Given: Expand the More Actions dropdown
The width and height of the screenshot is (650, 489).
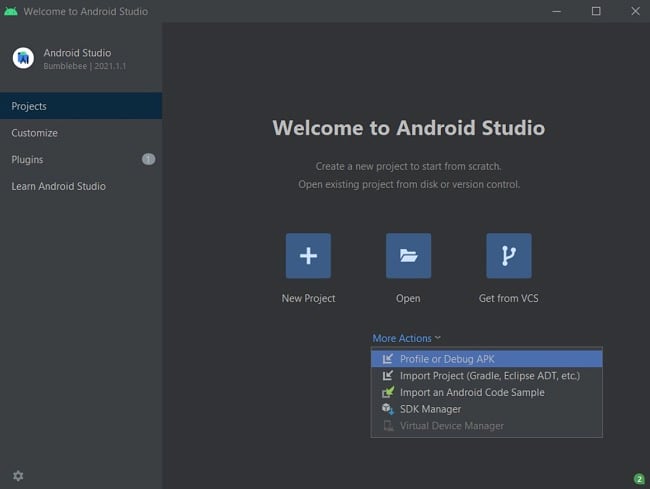Looking at the screenshot, I should coord(406,338).
